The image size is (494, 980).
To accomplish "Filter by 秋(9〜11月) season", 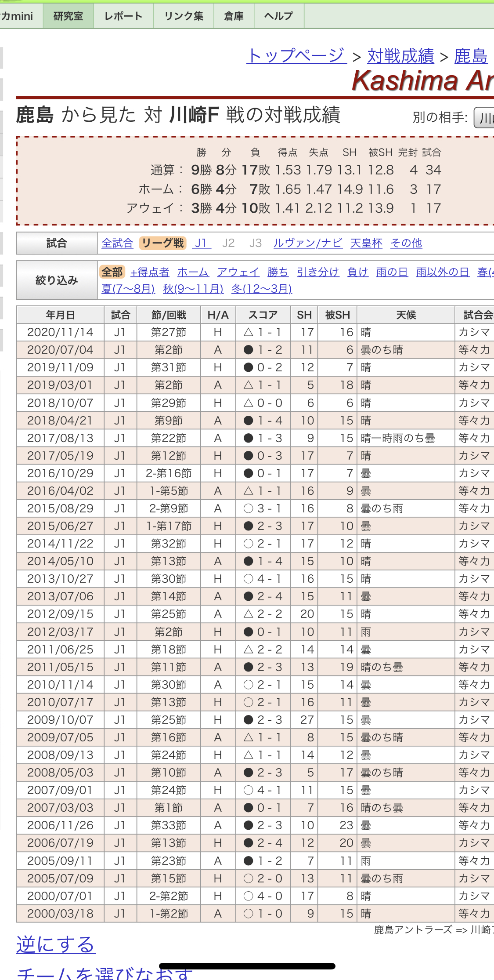I will tap(193, 289).
